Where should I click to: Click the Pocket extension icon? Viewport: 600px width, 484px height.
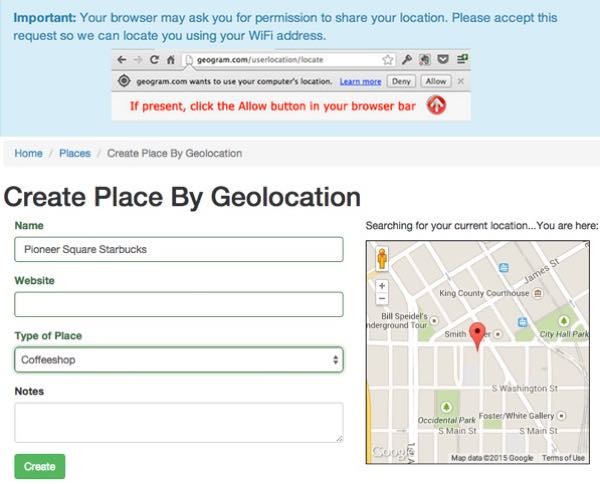[x=443, y=59]
